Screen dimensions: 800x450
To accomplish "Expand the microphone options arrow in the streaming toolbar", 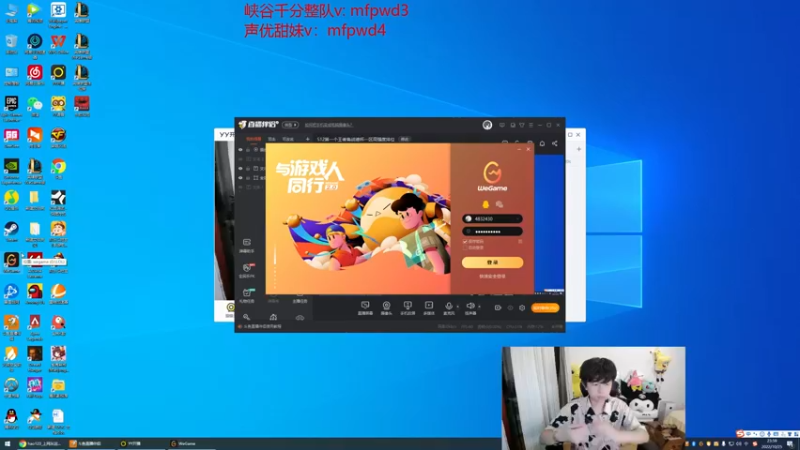I will (457, 307).
